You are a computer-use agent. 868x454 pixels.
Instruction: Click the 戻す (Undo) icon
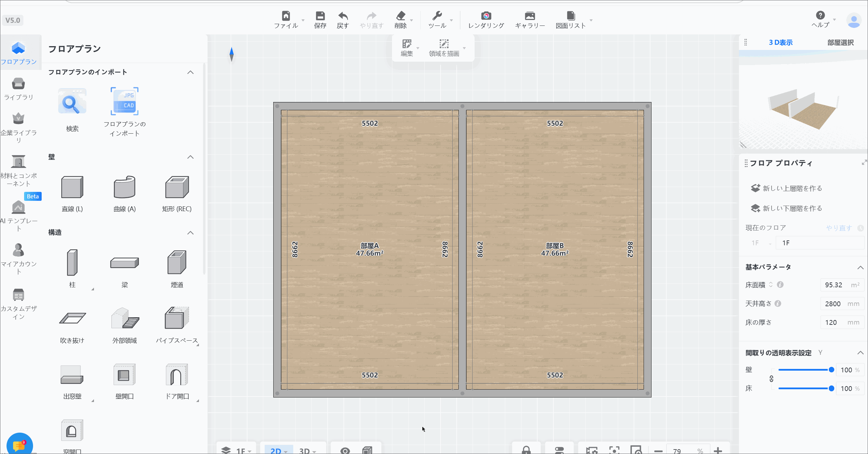(343, 16)
